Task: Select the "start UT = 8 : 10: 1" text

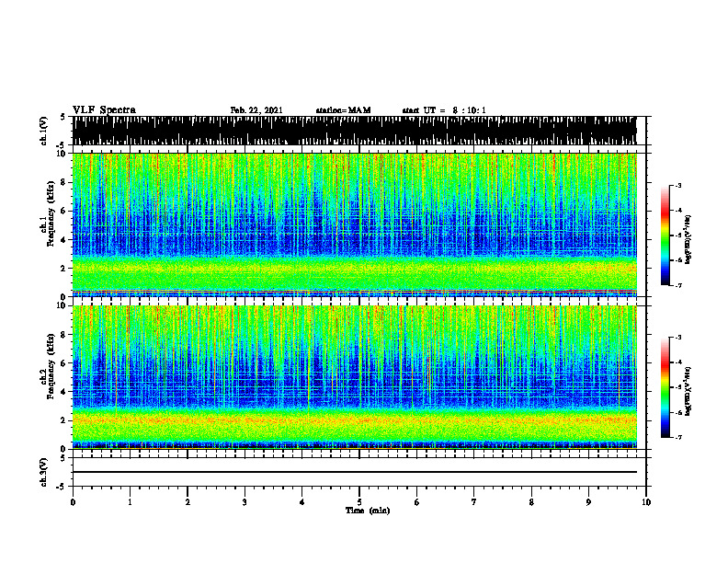Action: [x=444, y=110]
